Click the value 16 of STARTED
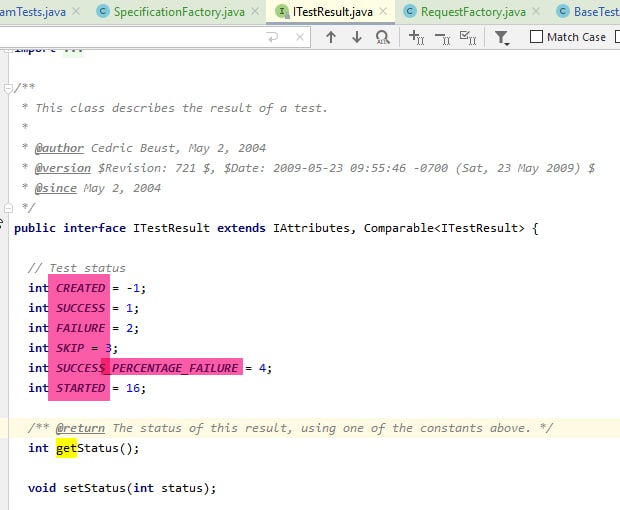 133,388
